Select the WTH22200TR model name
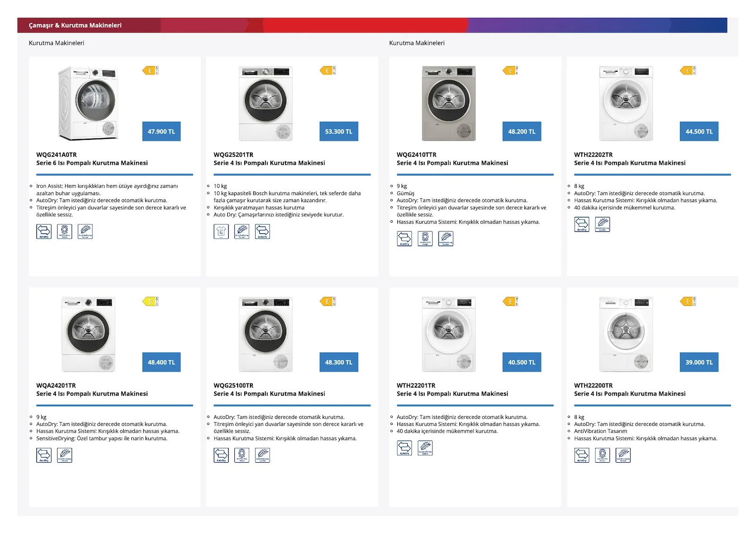 pos(593,386)
